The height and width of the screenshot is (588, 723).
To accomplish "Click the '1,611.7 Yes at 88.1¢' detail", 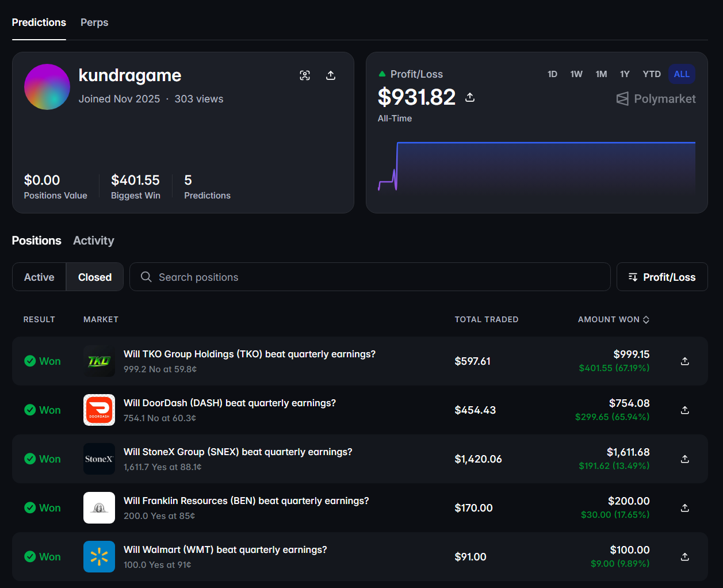I will 163,467.
